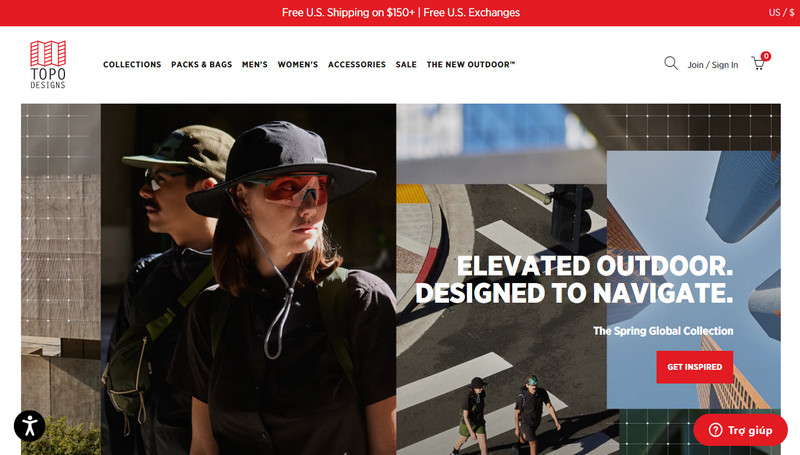The image size is (800, 455).
Task: Expand the Packs & Bags menu
Action: pyautogui.click(x=202, y=64)
